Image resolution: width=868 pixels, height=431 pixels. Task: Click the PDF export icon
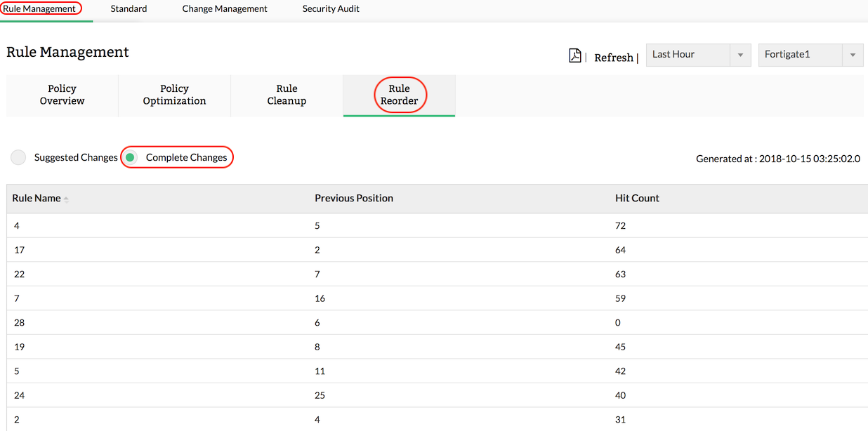(x=574, y=56)
